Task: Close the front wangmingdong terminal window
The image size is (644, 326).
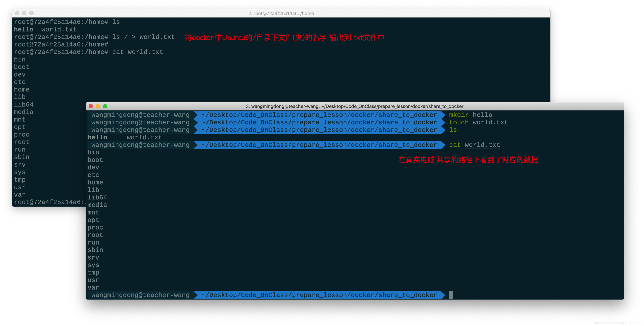Action: [91, 106]
